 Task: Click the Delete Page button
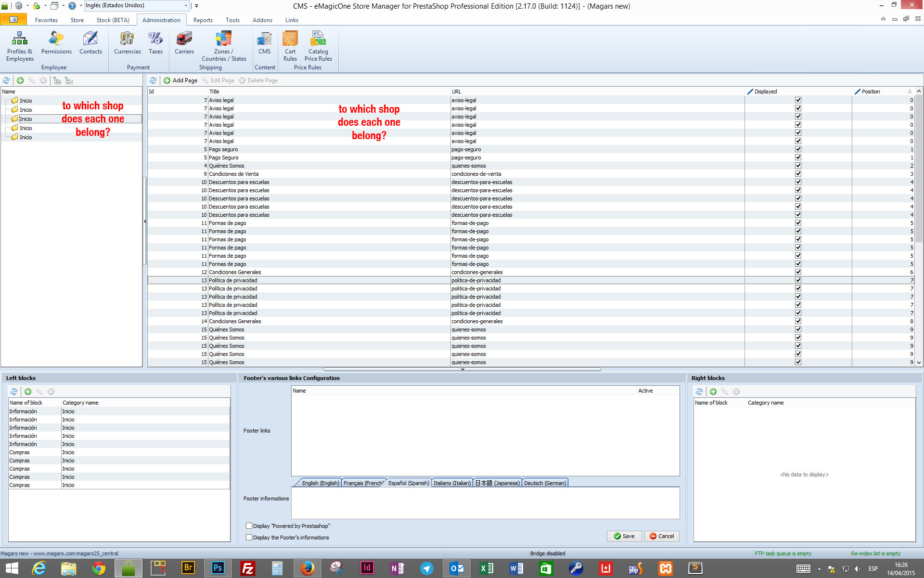tap(258, 80)
